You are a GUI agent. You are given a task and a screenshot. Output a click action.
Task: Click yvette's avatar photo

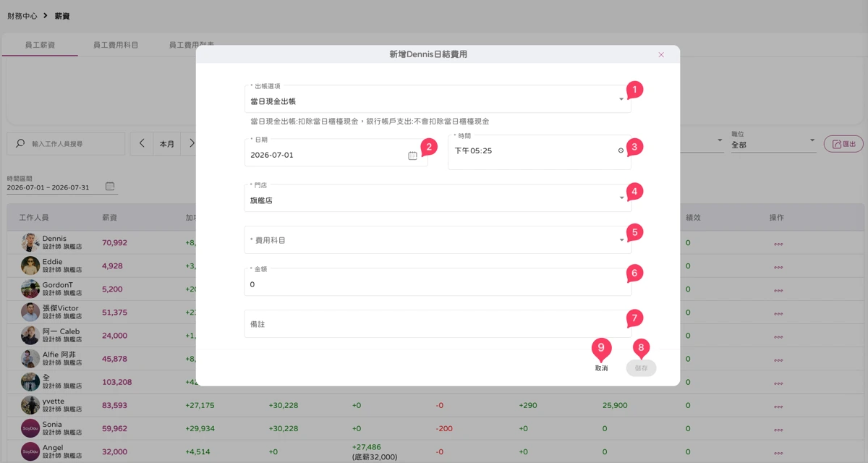coord(30,405)
